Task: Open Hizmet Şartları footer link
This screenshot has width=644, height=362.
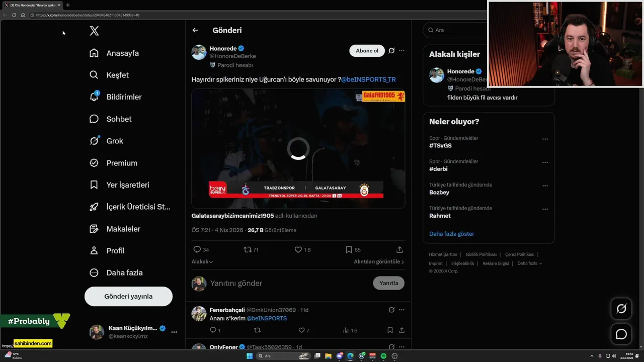Action: pyautogui.click(x=443, y=254)
